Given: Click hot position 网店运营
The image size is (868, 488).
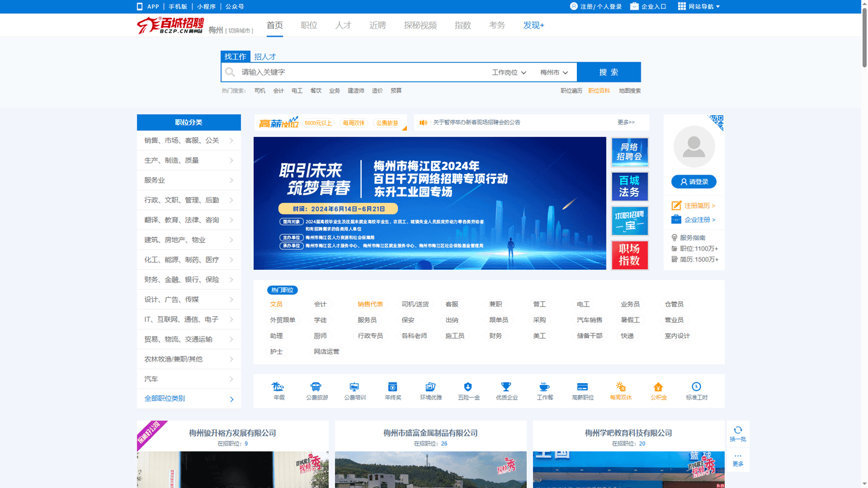Looking at the screenshot, I should pyautogui.click(x=326, y=352).
